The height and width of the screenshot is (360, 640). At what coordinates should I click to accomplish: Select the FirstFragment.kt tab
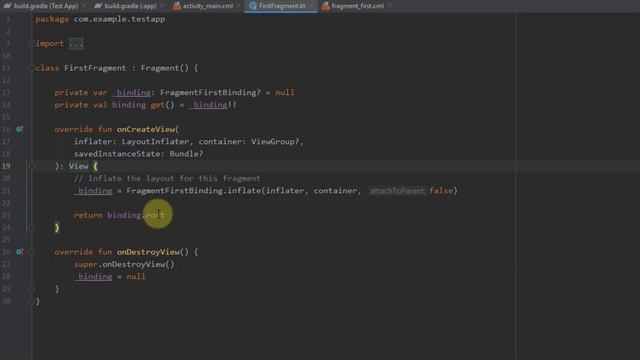(x=282, y=6)
